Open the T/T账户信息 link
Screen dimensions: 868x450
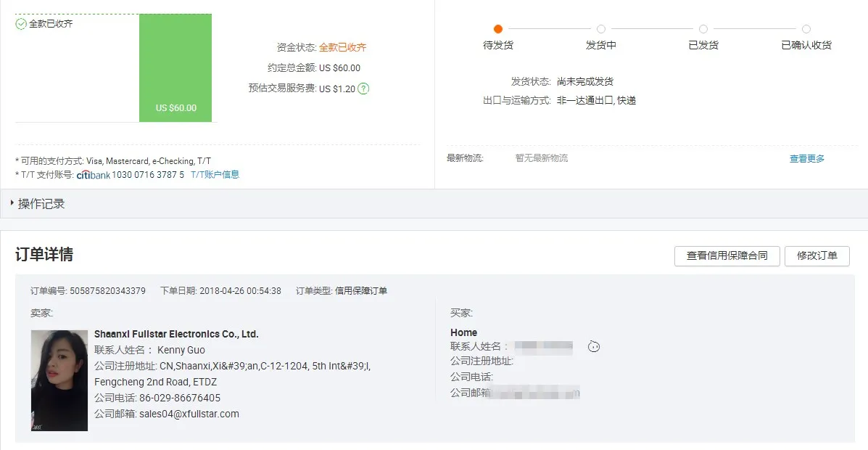(215, 175)
